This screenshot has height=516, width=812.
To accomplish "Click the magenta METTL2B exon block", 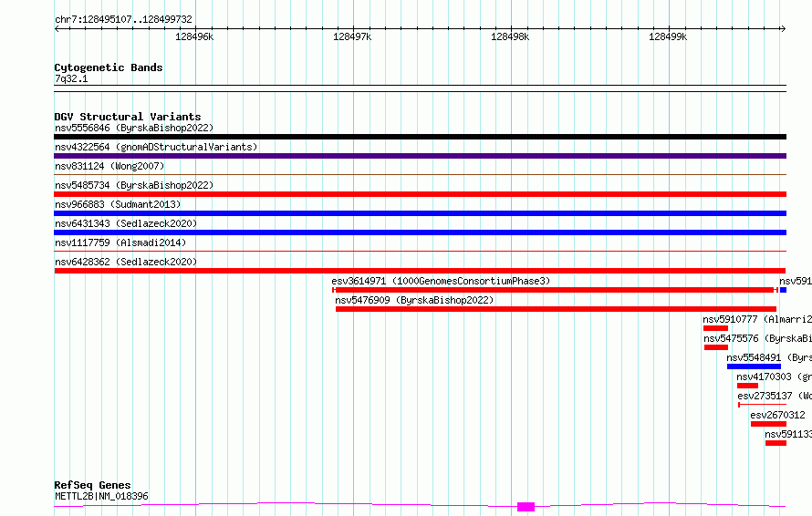I will (526, 507).
